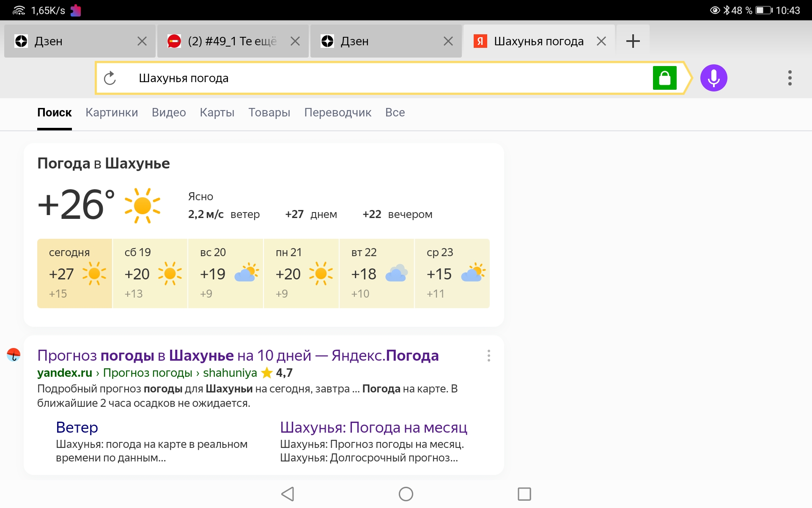This screenshot has height=508, width=812.
Task: Open the ср 23 forecast card
Action: coord(452,273)
